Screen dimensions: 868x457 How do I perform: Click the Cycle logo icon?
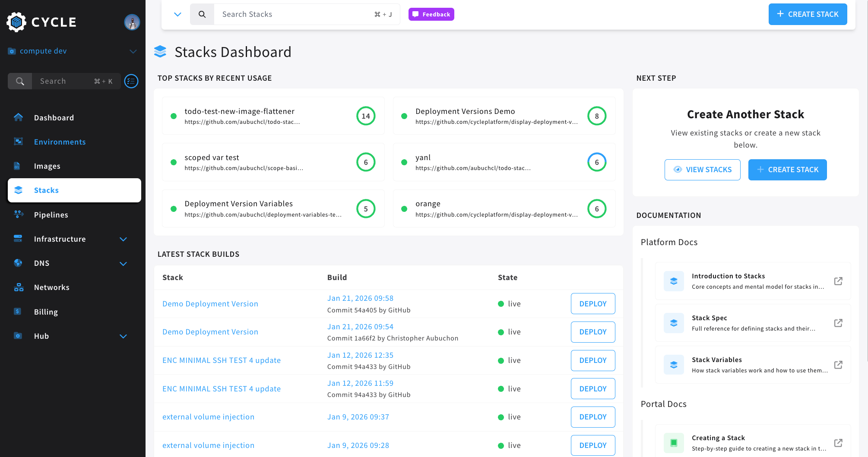click(x=16, y=22)
